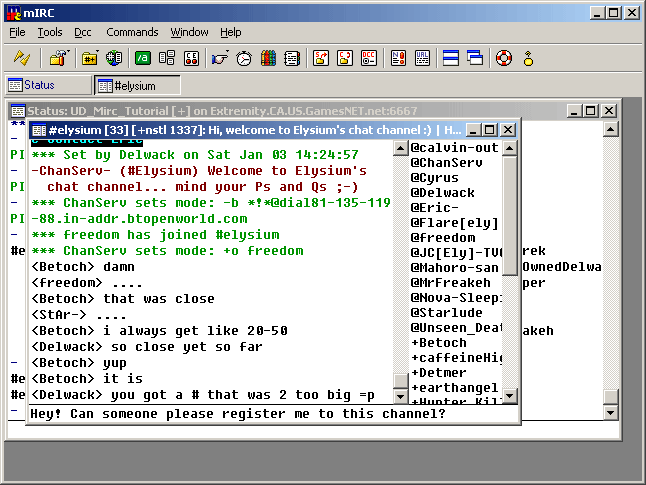Viewport: 646px width, 485px height.
Task: Click the nick list scrollbar thumb
Action: (x=510, y=215)
